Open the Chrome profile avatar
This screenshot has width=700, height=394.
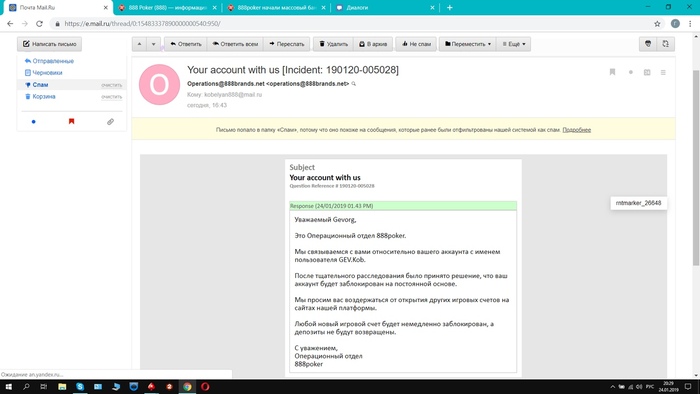pyautogui.click(x=675, y=24)
